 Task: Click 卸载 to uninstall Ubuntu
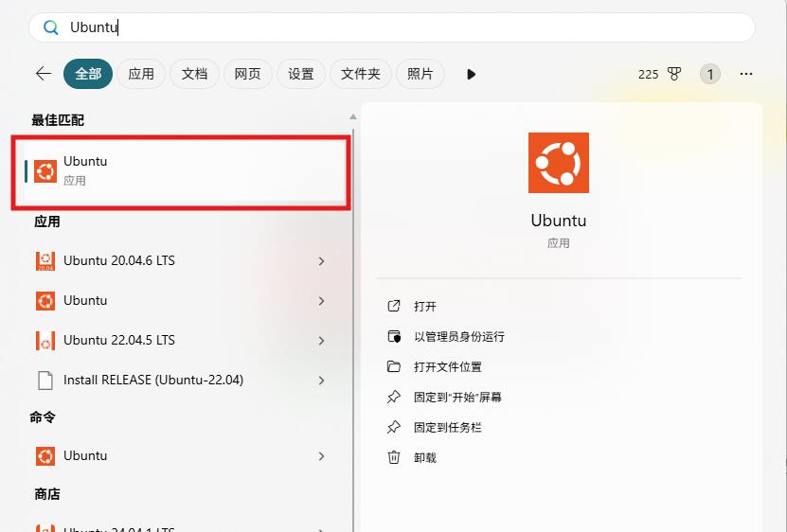coord(425,458)
